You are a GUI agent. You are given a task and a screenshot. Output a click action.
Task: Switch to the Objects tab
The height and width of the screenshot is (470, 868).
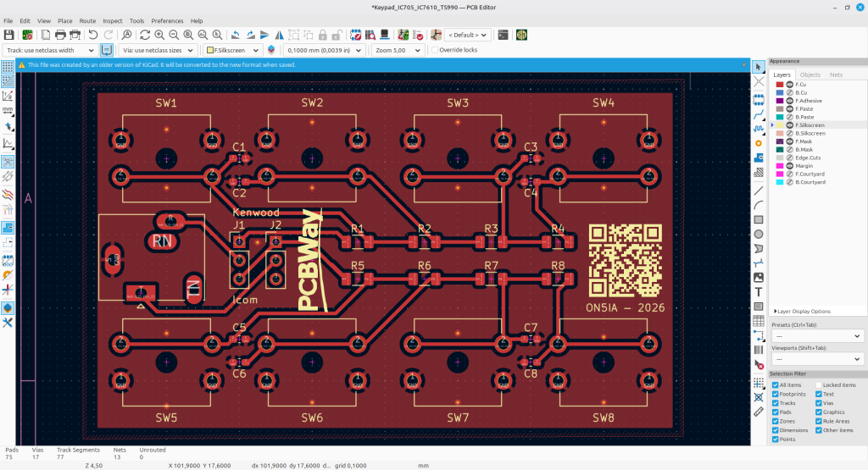coord(810,75)
